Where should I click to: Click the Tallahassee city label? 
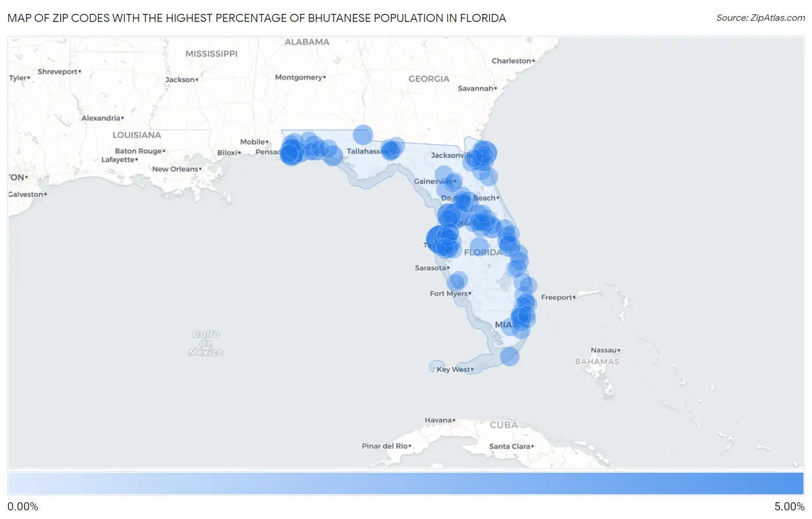point(365,151)
